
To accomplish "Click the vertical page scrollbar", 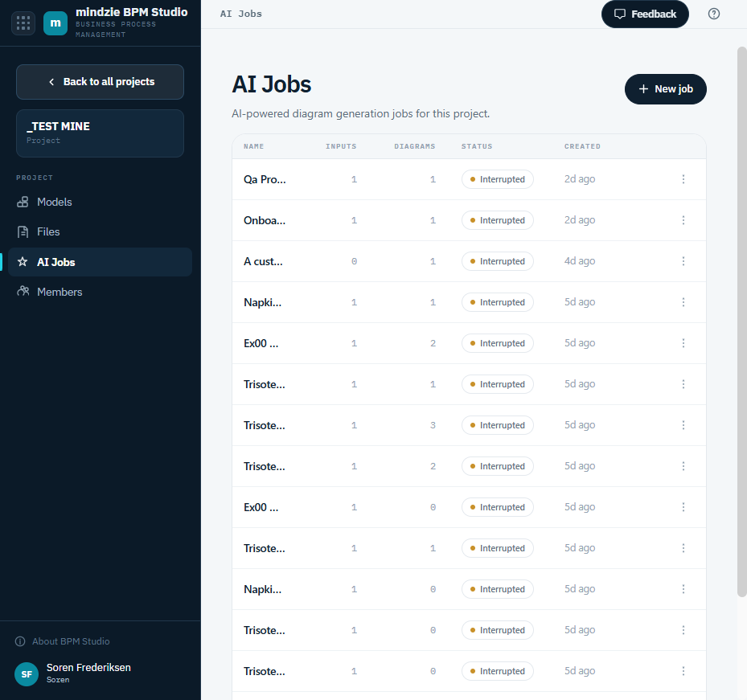I will tap(741, 321).
